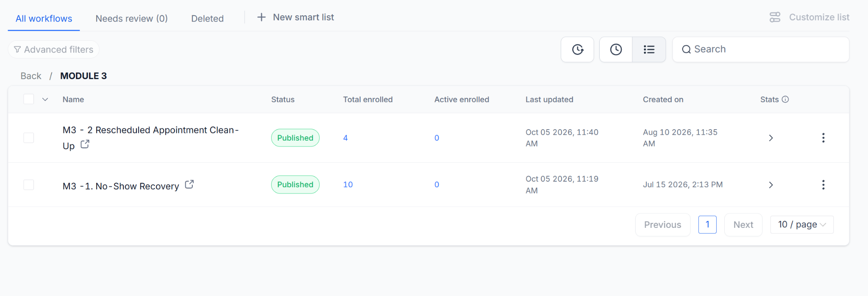Click the Customize list label
The height and width of the screenshot is (296, 868).
pos(819,17)
